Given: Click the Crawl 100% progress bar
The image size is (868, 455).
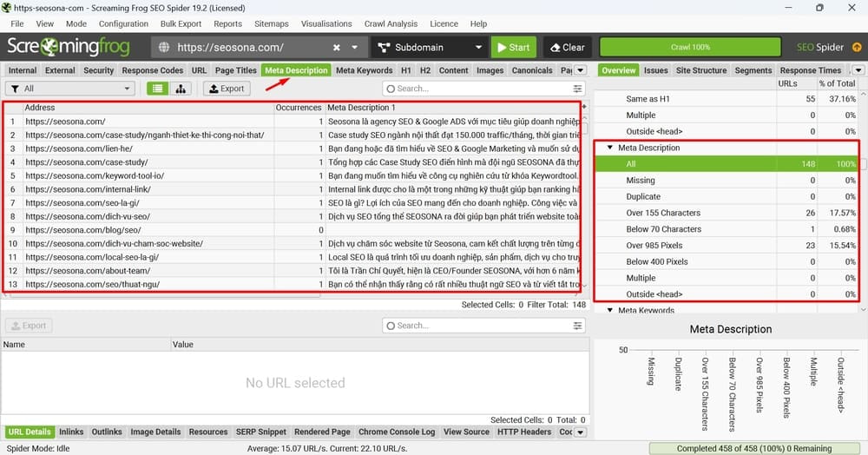Looking at the screenshot, I should [x=690, y=47].
